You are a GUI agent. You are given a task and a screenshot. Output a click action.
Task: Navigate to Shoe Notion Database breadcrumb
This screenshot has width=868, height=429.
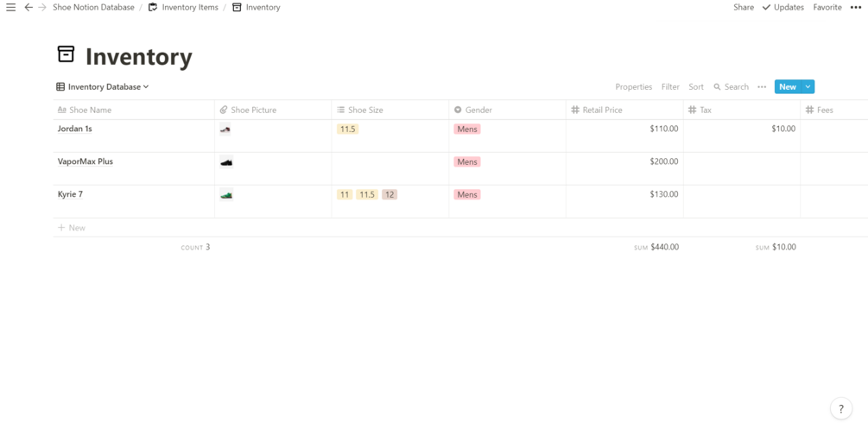93,7
